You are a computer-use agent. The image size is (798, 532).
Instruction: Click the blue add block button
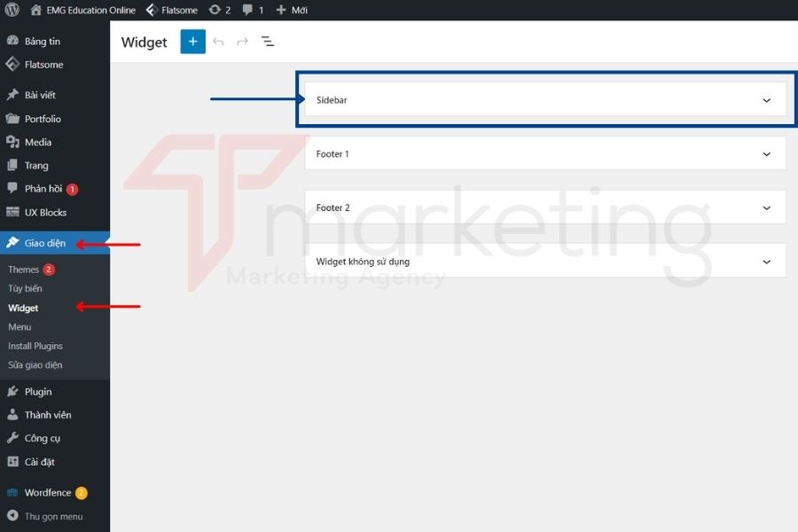(193, 42)
